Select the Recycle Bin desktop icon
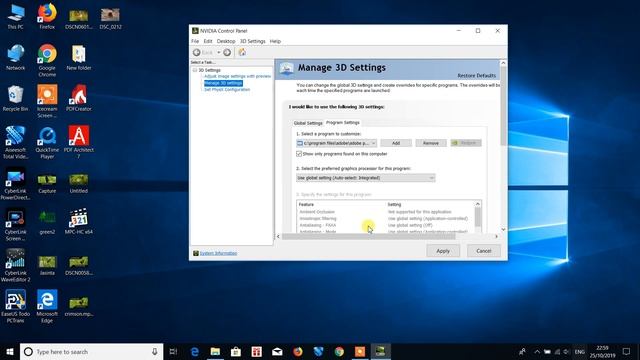Image resolution: width=640 pixels, height=360 pixels. [16, 98]
